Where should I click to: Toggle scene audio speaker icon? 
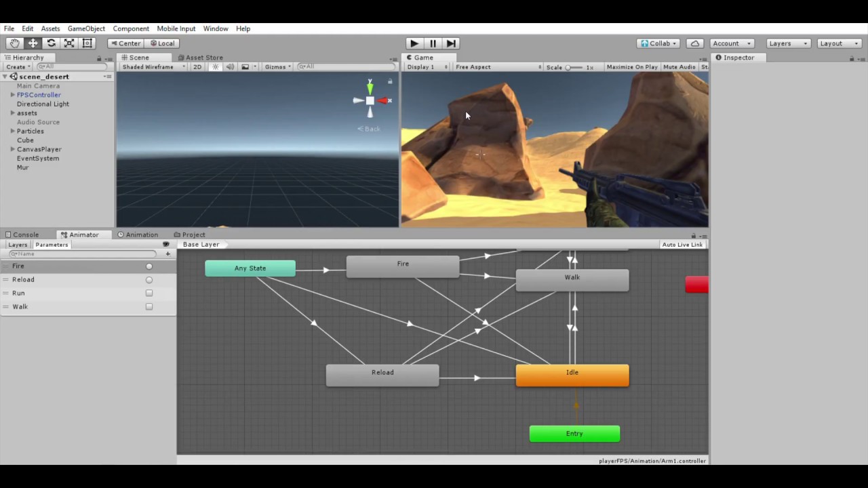coord(230,66)
